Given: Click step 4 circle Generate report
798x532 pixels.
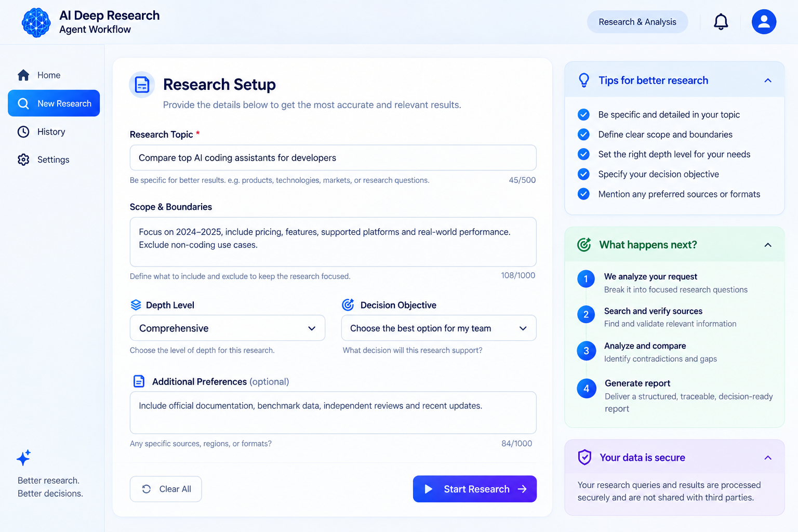Looking at the screenshot, I should tap(586, 389).
